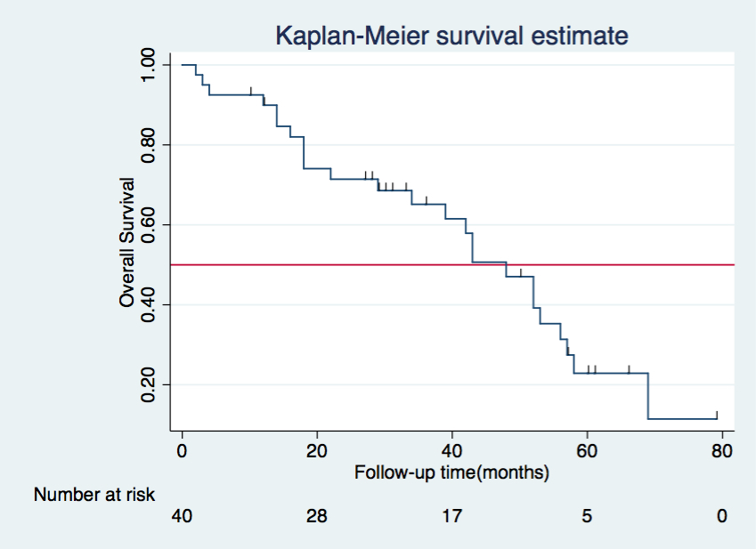The height and width of the screenshot is (549, 756).
Task: Select the 0.20 y-axis tick label
Action: click(x=149, y=384)
